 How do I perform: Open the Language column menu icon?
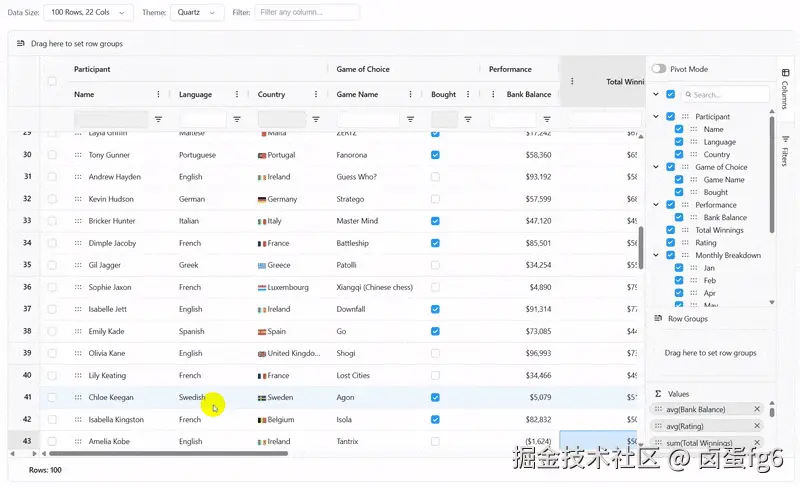tap(237, 94)
